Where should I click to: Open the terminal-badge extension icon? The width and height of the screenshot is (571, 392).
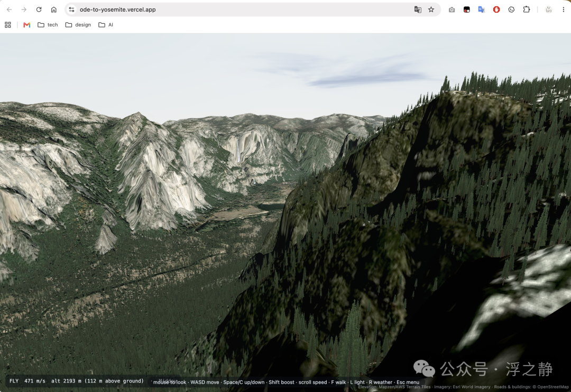coord(511,10)
